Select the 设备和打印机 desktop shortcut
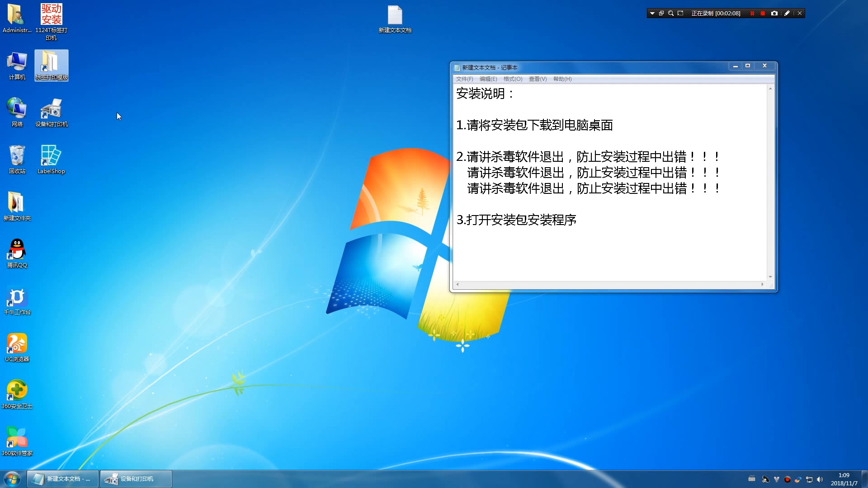 pyautogui.click(x=52, y=113)
